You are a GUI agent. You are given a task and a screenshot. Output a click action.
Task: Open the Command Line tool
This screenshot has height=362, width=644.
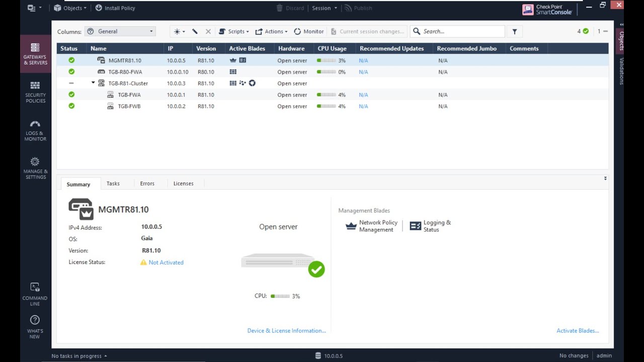[x=35, y=294]
